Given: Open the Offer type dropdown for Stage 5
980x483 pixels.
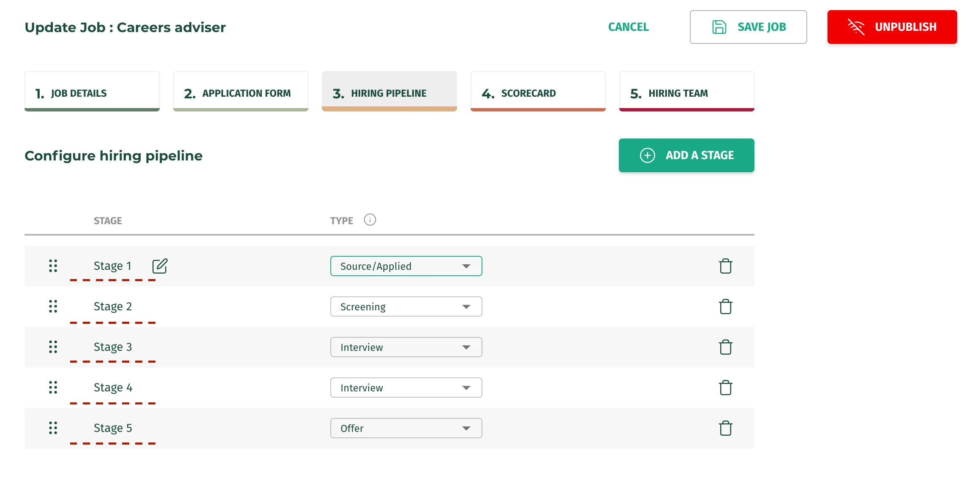Looking at the screenshot, I should click(406, 428).
